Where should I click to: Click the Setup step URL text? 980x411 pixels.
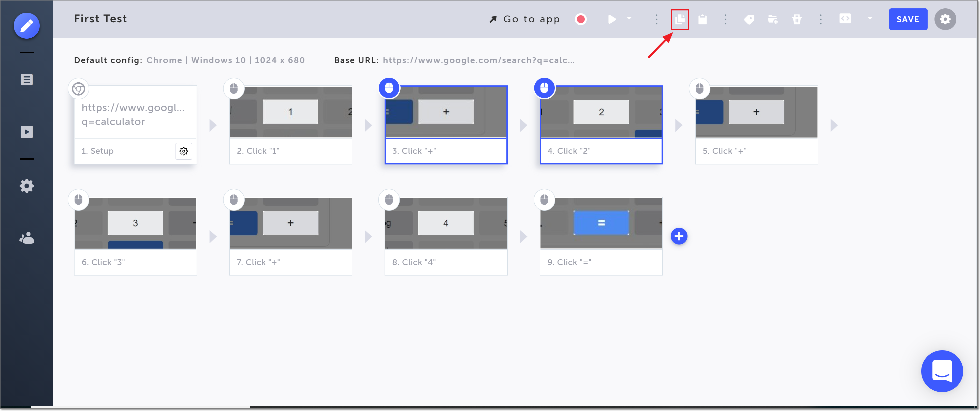pos(133,114)
